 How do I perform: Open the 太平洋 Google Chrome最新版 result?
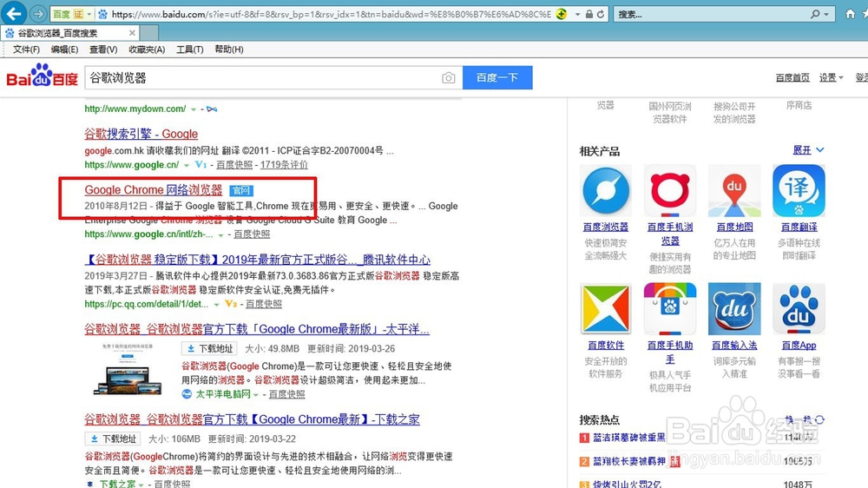[257, 330]
